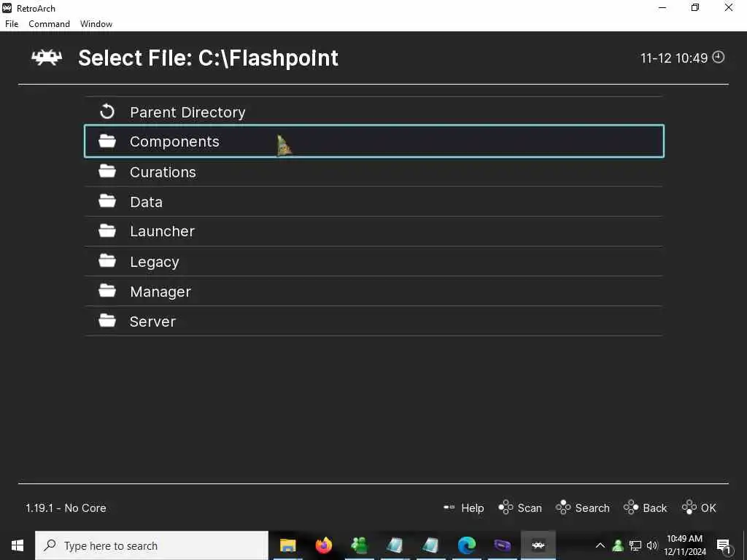Open File Explorer from the taskbar
Viewport: 747px width, 560px height.
coord(287,545)
